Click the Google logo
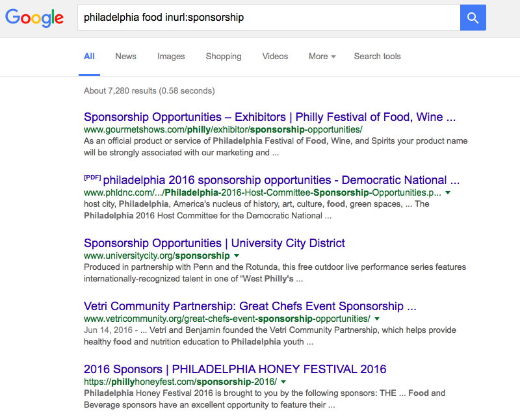This screenshot has height=420, width=520. (34, 18)
